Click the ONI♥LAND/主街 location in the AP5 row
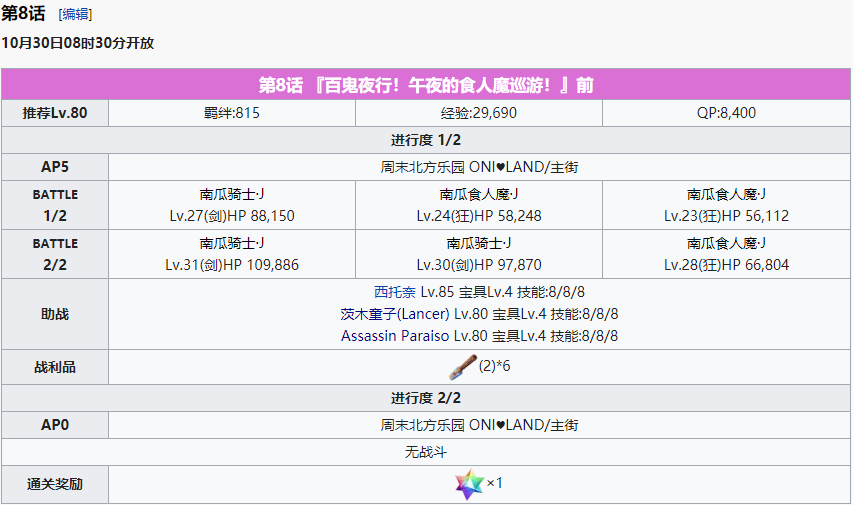The height and width of the screenshot is (505, 853). 479,167
